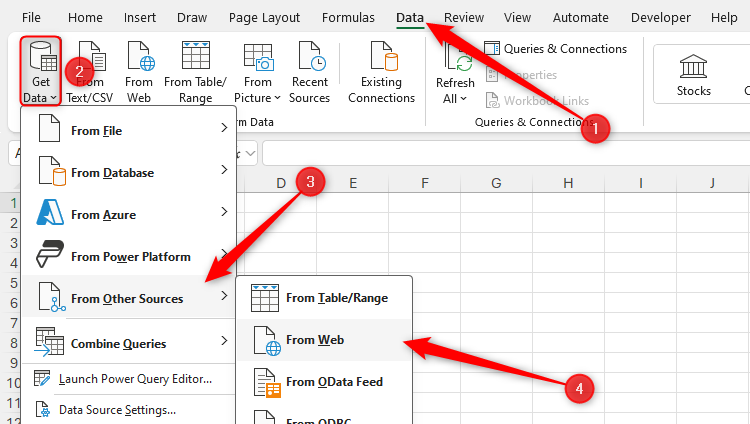Select column header G
The image size is (750, 424).
496,183
